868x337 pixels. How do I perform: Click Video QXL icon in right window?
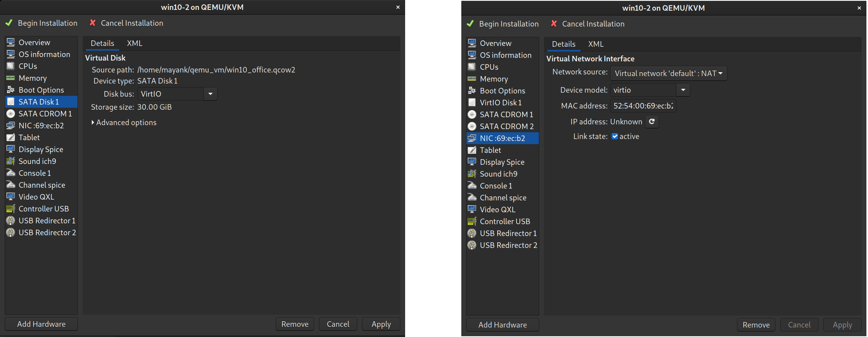tap(472, 209)
